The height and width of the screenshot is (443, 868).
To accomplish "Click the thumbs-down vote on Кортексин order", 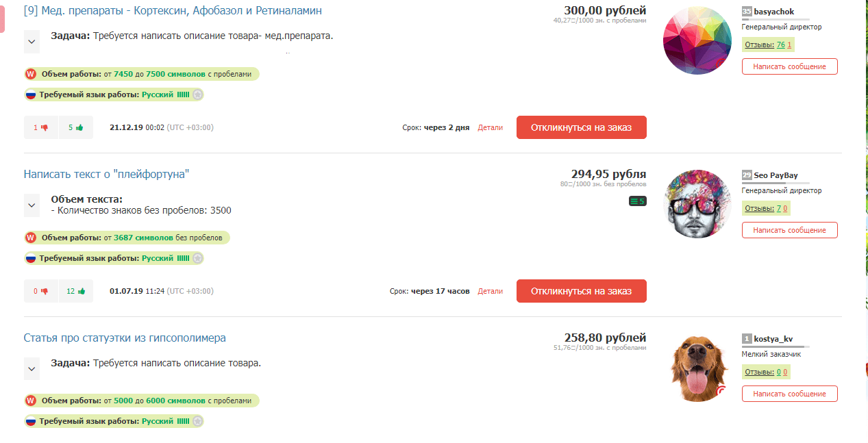I will 41,127.
